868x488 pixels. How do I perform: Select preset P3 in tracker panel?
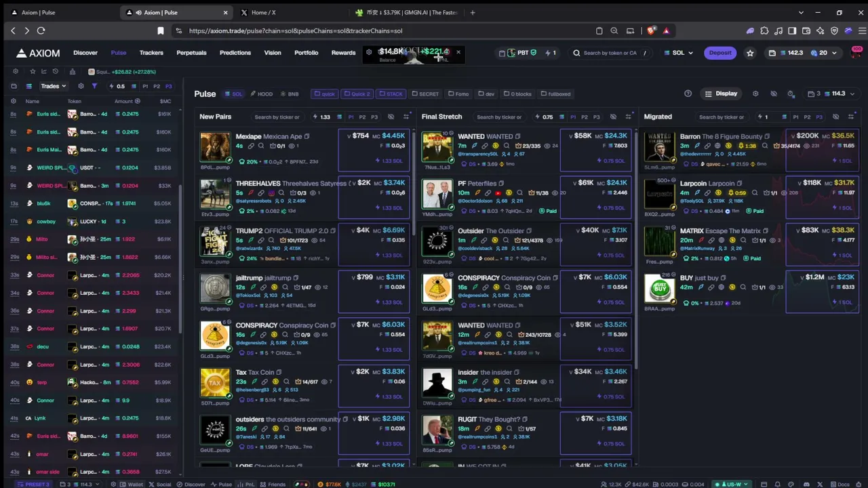click(169, 86)
